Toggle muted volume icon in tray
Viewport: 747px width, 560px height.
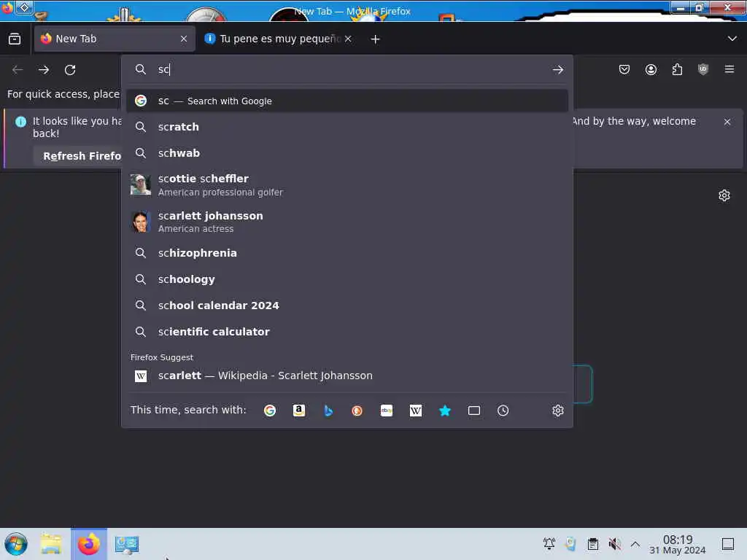pos(614,543)
